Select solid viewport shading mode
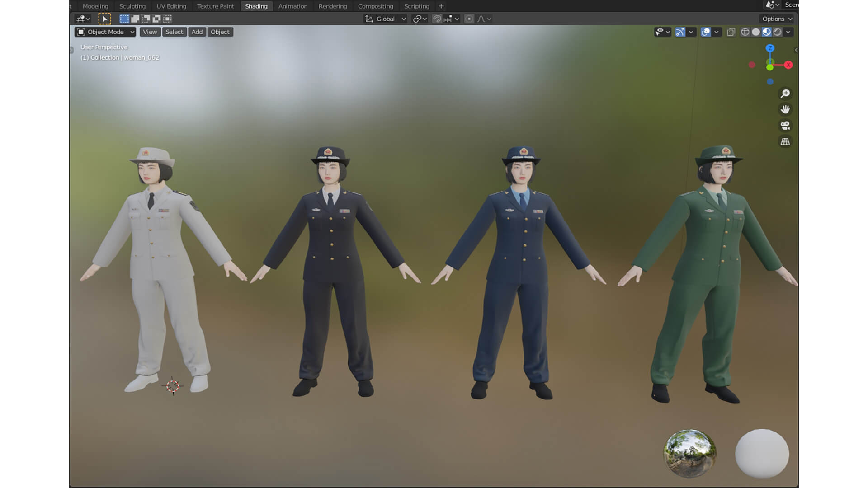Screen dimensions: 868x488 (756, 32)
